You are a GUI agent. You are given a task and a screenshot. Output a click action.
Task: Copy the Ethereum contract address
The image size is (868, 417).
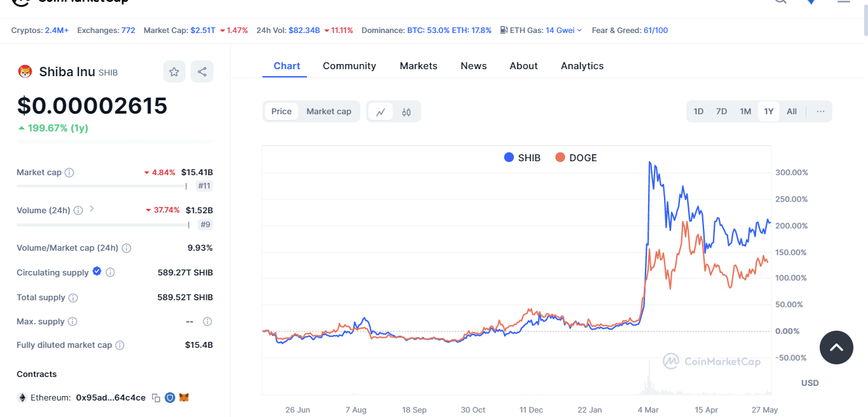coord(156,398)
